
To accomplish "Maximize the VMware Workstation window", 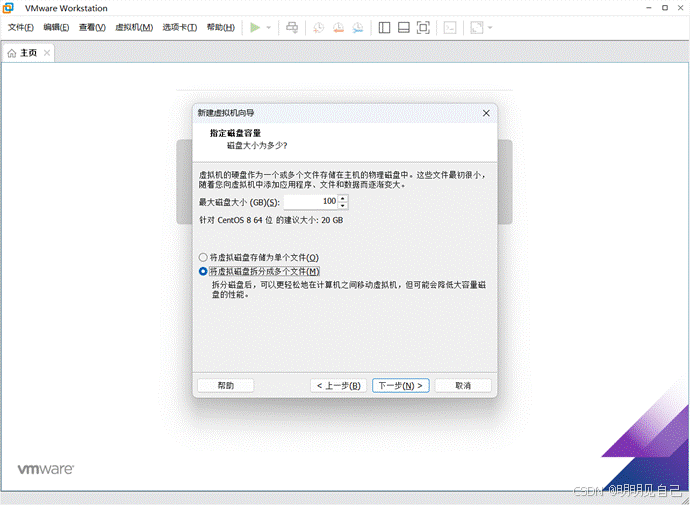I will click(665, 8).
